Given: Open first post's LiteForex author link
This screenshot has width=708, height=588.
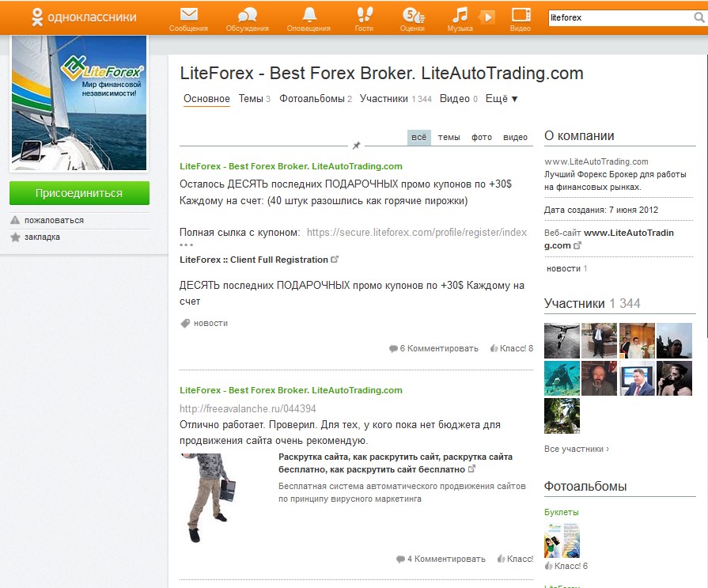Looking at the screenshot, I should [x=291, y=166].
